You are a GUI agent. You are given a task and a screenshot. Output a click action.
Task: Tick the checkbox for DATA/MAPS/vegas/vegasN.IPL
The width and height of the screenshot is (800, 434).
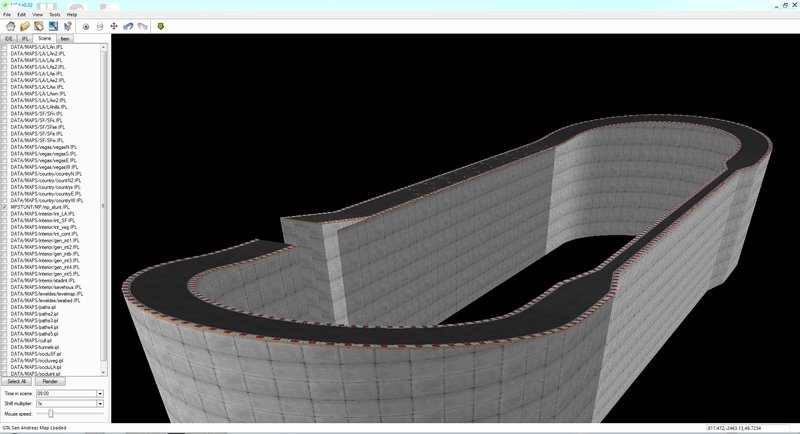point(5,147)
